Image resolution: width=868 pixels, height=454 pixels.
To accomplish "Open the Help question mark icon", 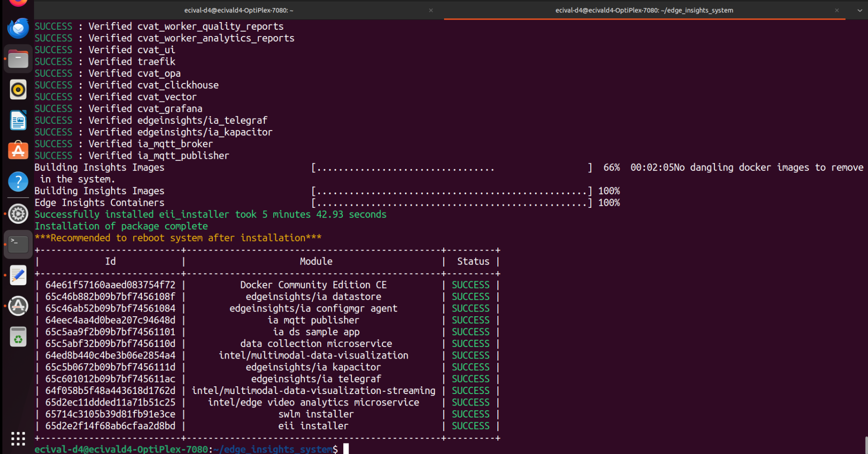I will [x=18, y=182].
